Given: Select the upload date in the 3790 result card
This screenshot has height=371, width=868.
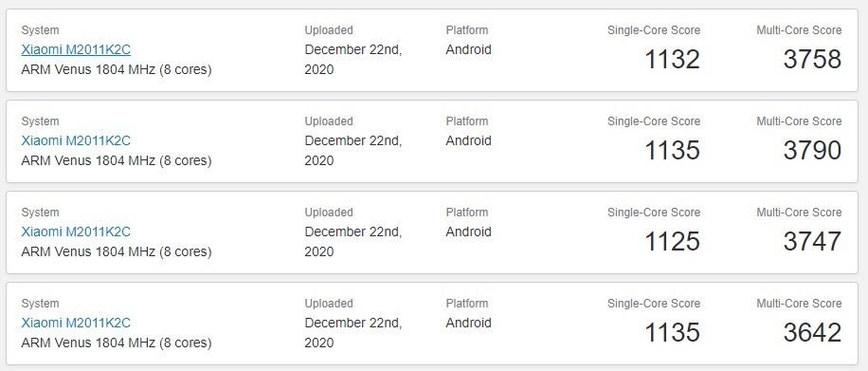Looking at the screenshot, I should pyautogui.click(x=353, y=150).
